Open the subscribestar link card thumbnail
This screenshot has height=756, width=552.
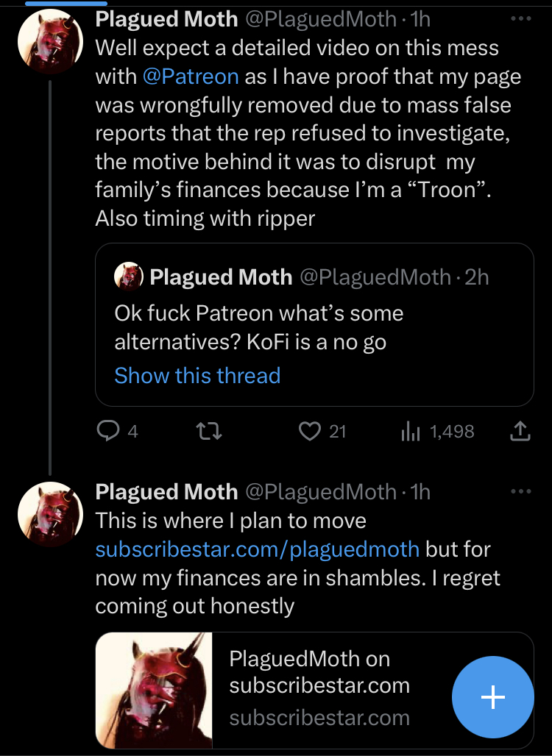(x=154, y=690)
